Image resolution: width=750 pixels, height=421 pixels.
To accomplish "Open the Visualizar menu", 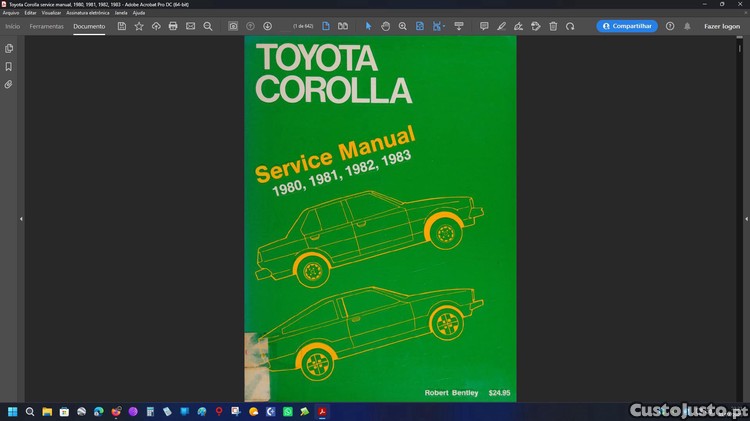I will (51, 13).
